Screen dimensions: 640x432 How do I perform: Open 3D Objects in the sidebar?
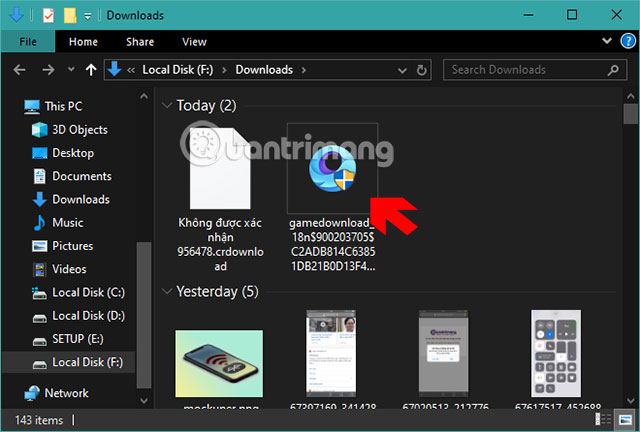pos(69,130)
